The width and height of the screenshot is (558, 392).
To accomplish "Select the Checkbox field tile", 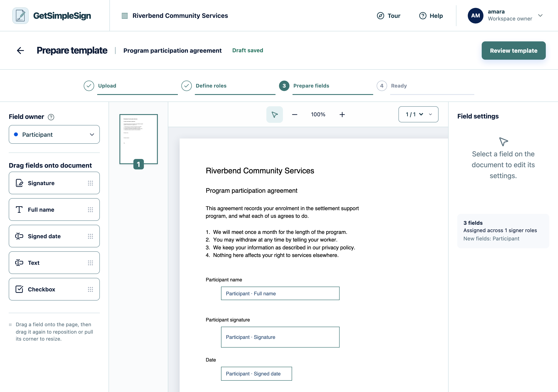I will pos(54,289).
